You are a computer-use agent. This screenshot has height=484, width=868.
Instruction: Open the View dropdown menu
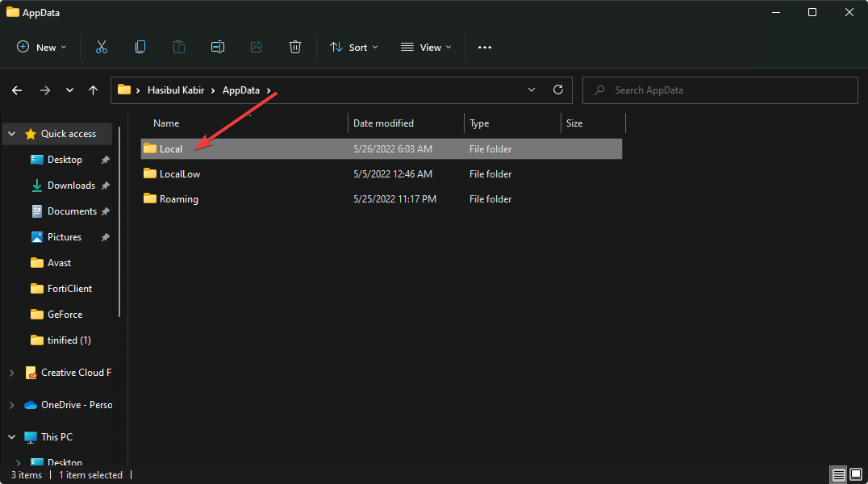pos(426,48)
